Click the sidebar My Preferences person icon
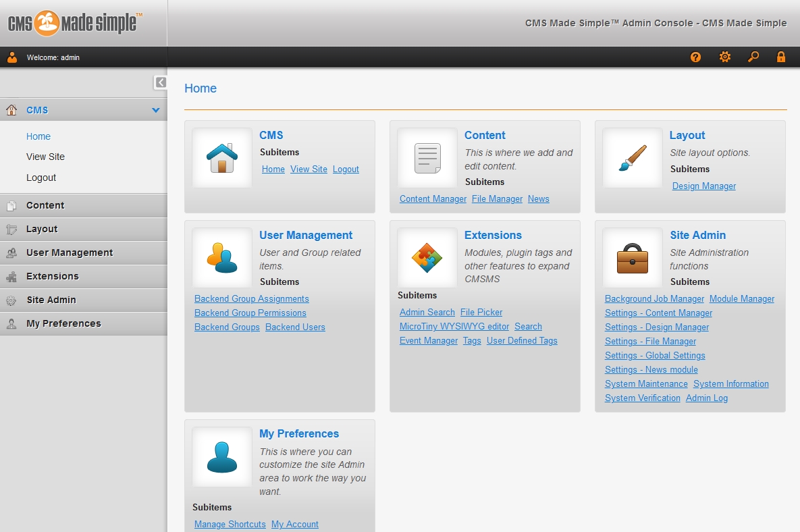This screenshot has height=532, width=800. pos(11,324)
